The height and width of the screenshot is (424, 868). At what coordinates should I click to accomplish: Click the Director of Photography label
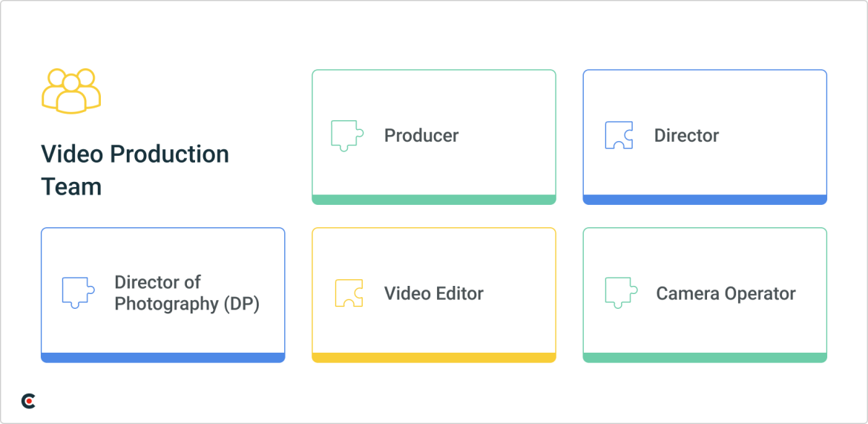point(157,283)
